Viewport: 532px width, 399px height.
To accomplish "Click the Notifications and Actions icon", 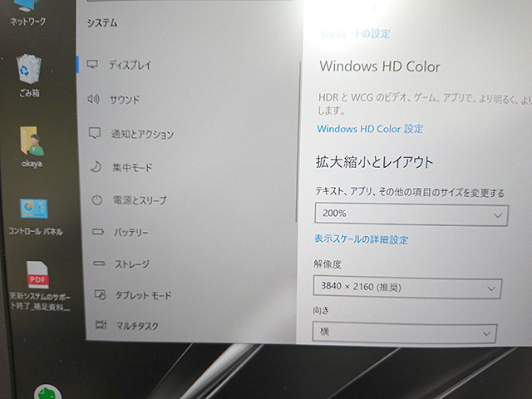I will click(95, 133).
